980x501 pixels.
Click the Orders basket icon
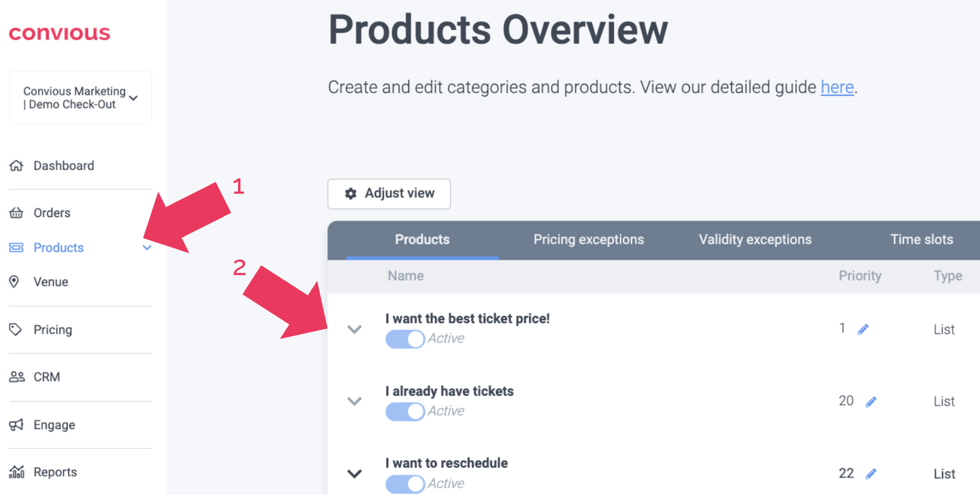point(16,212)
